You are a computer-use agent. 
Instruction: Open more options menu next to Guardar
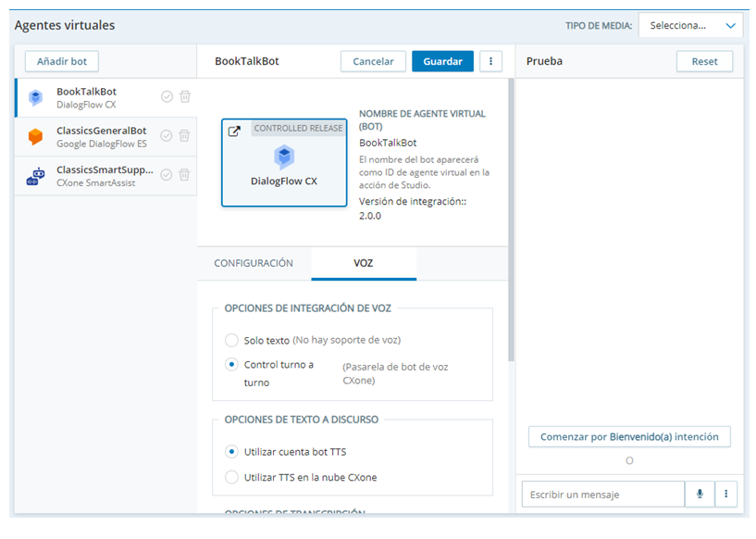(490, 61)
